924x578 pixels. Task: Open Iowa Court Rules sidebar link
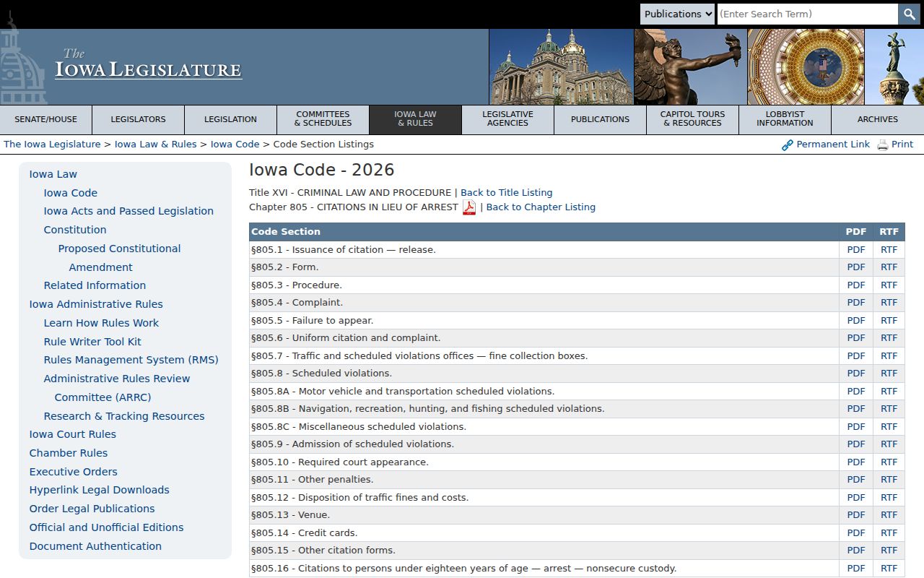(72, 434)
